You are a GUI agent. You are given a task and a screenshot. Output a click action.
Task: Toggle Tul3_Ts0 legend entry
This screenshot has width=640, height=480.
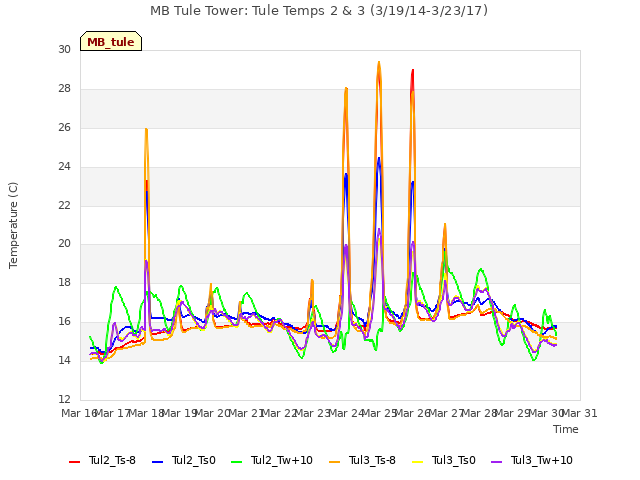tap(444, 460)
